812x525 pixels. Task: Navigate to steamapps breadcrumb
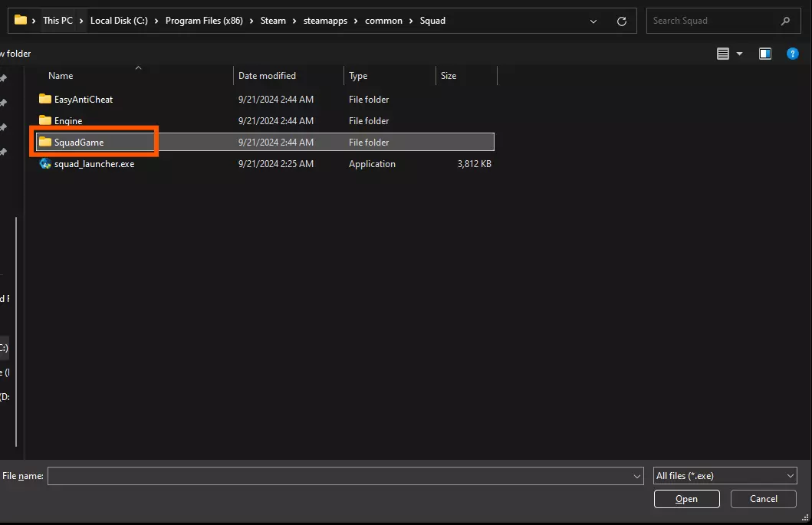click(325, 21)
